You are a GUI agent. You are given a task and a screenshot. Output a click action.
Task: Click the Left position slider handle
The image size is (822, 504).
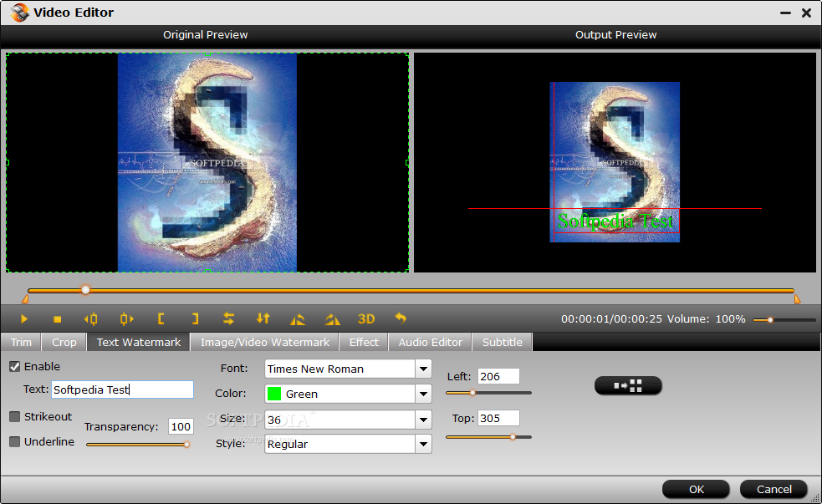472,392
